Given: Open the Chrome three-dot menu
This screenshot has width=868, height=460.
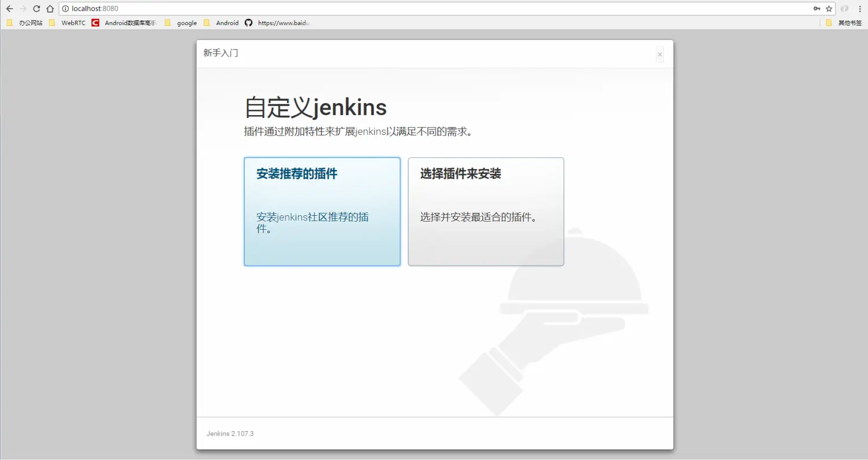Looking at the screenshot, I should (x=860, y=9).
